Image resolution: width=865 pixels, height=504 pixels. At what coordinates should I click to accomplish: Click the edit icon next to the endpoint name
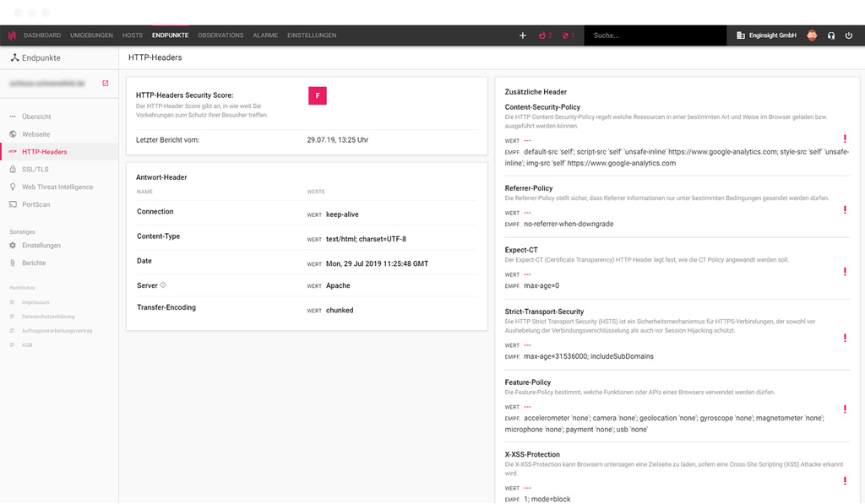105,84
